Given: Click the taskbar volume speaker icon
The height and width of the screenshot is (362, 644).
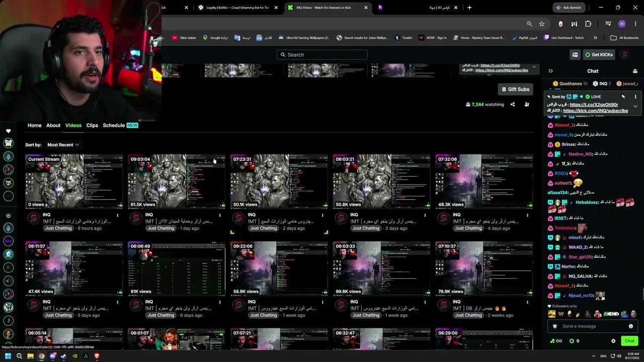Looking at the screenshot, I should 619,356.
